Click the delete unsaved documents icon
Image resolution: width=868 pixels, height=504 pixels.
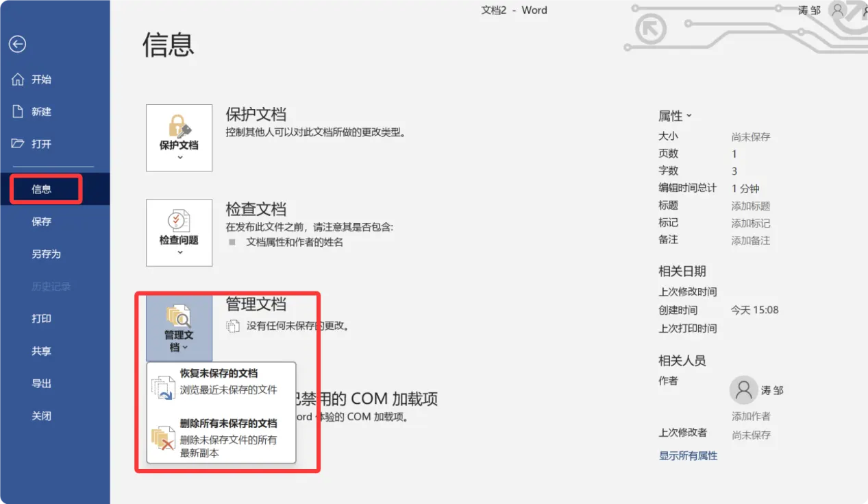click(x=163, y=437)
